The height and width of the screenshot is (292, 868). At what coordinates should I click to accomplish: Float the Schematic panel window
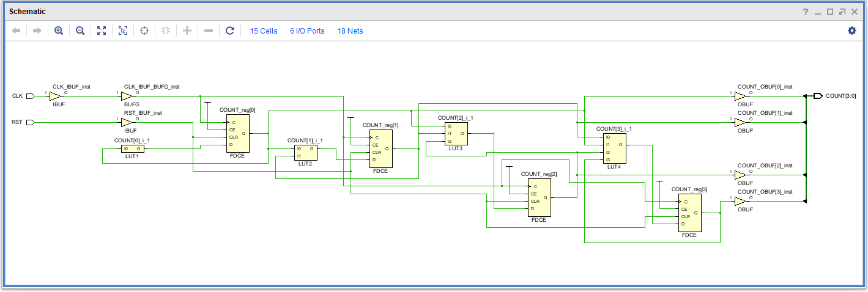[x=842, y=12]
